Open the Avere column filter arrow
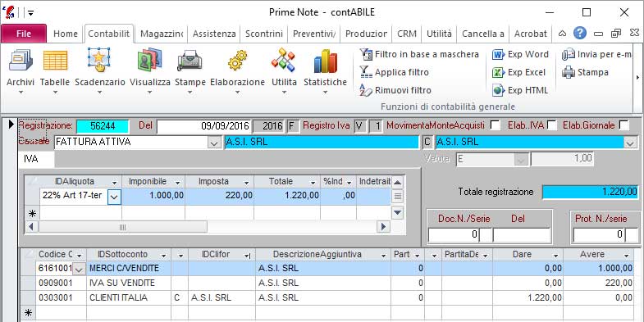 (626, 256)
